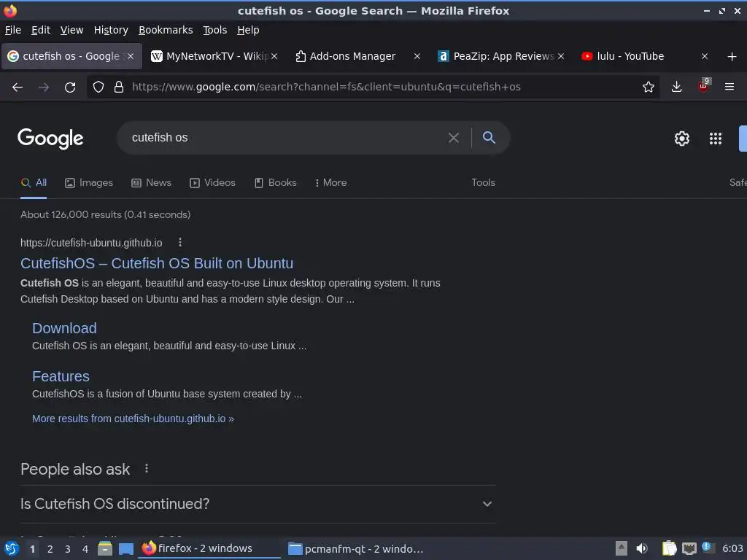Open the Bookmarks menu
Viewport: 747px width, 560px height.
click(166, 30)
